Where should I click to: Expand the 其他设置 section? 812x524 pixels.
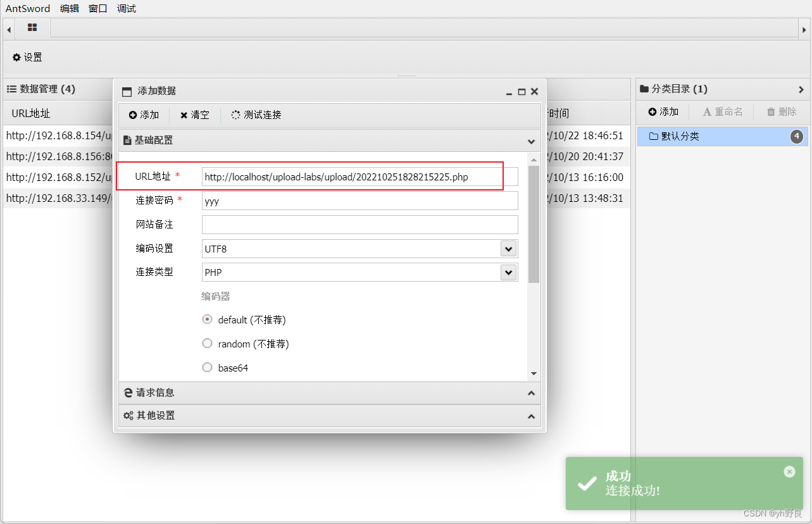click(x=531, y=416)
